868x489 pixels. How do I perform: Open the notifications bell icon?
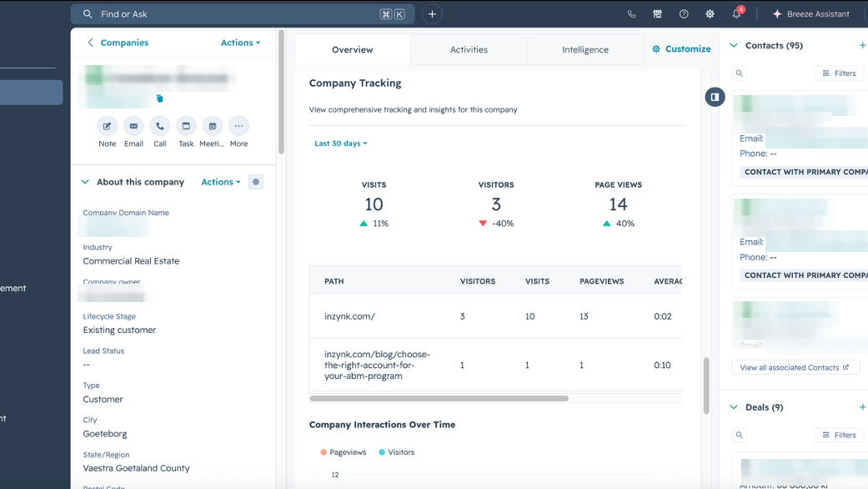736,14
